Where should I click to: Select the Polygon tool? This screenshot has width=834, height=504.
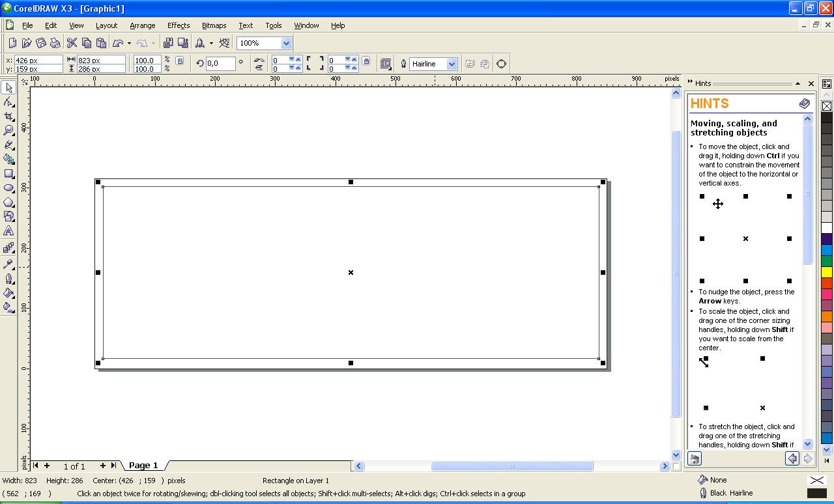(9, 202)
